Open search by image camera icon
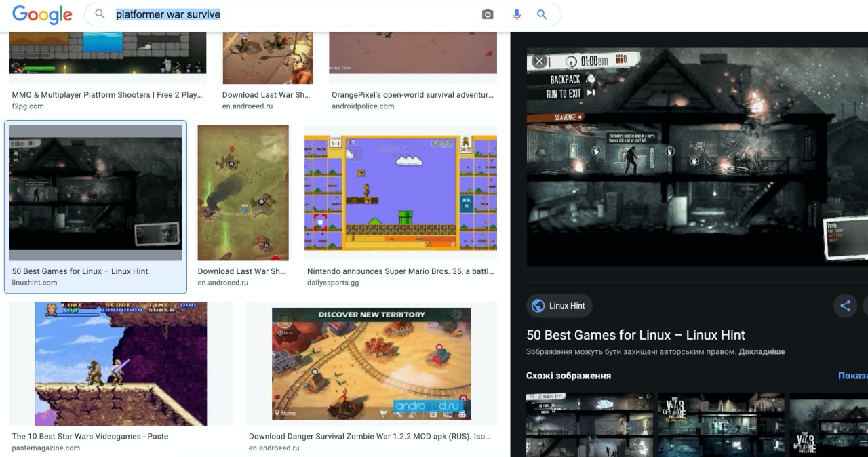This screenshot has height=457, width=868. (x=488, y=14)
